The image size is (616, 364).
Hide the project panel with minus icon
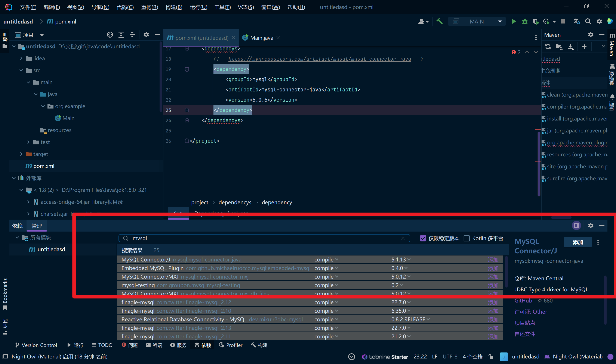point(157,35)
